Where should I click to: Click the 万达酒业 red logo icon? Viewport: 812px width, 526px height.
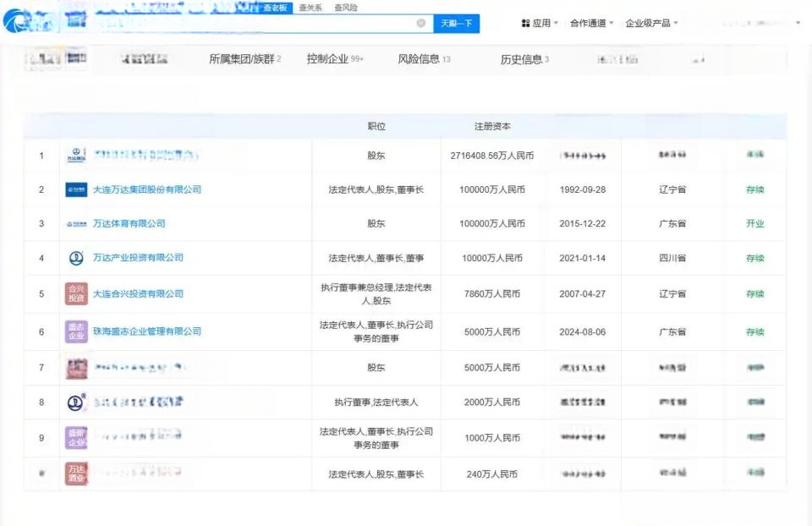click(x=76, y=474)
